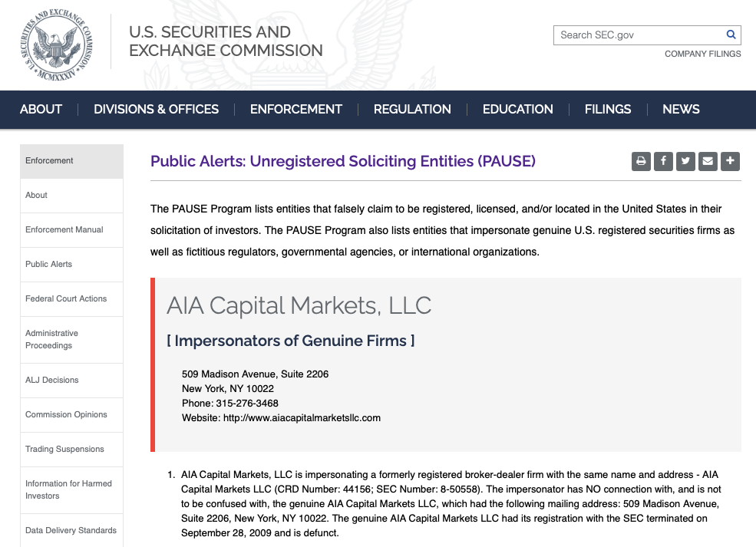Click the print icon
Viewport: 756px width, 547px height.
641,161
